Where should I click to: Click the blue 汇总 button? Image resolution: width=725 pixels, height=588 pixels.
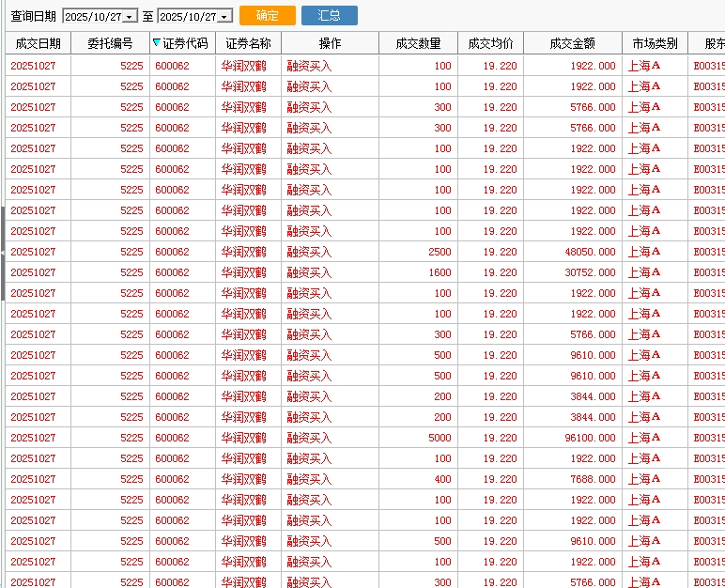[x=330, y=15]
